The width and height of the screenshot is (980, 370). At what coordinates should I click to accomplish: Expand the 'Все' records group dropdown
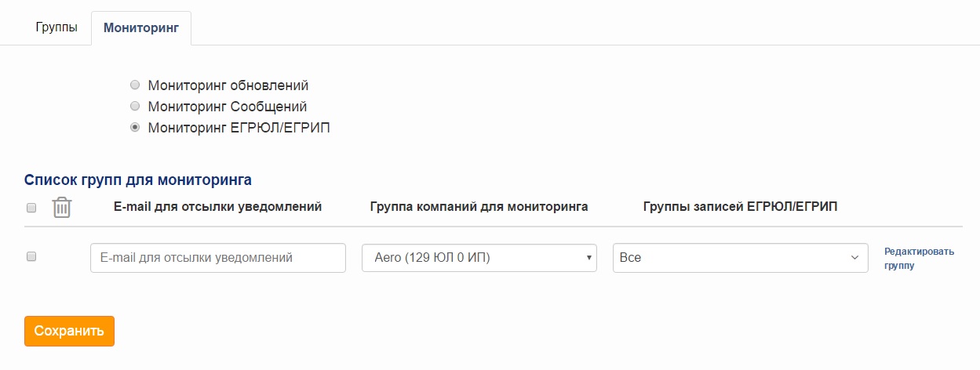pos(741,257)
